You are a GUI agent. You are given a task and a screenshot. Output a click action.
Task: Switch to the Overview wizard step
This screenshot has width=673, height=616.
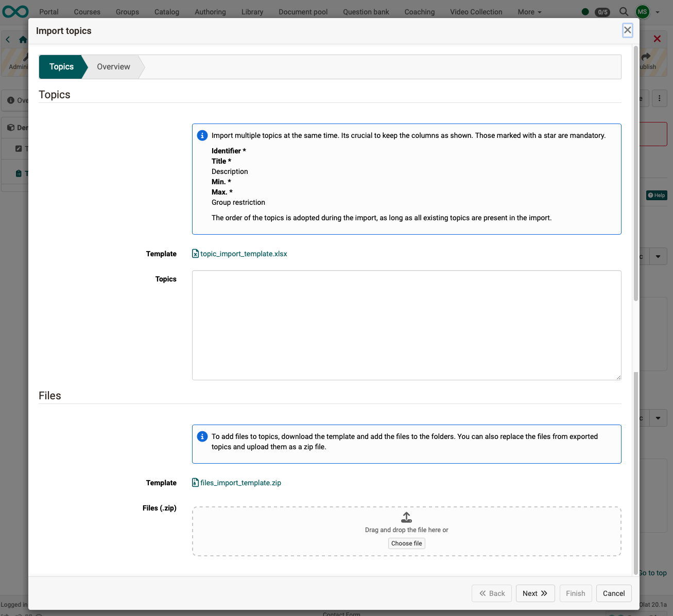tap(113, 66)
